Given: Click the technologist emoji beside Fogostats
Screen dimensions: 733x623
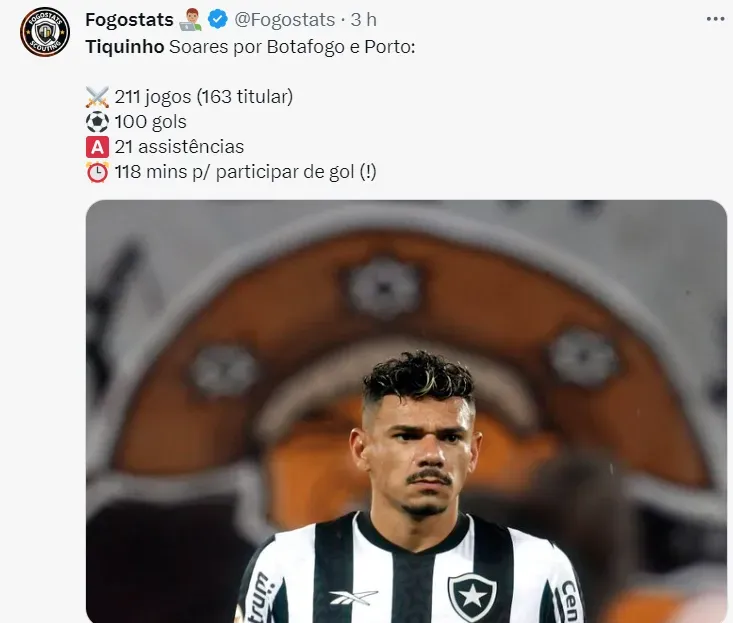Looking at the screenshot, I should pos(190,20).
